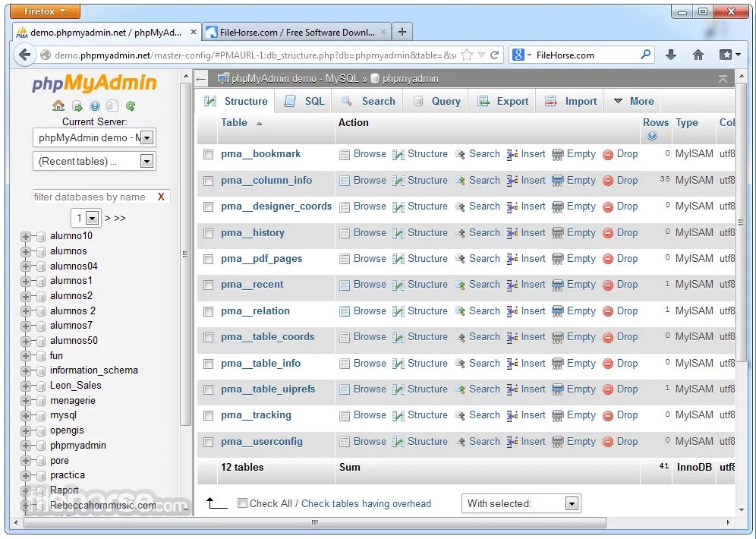Check the pma__history row checkbox

tap(208, 234)
